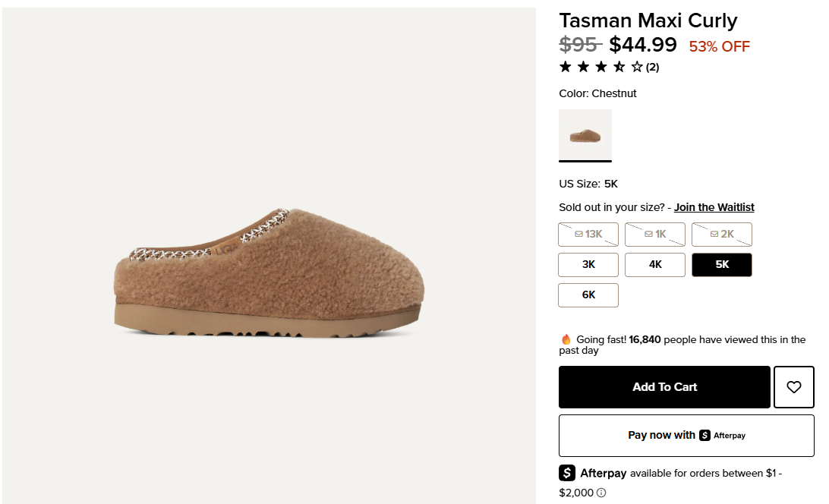The width and height of the screenshot is (829, 504).
Task: Select the Chestnut color swatch
Action: 585,135
